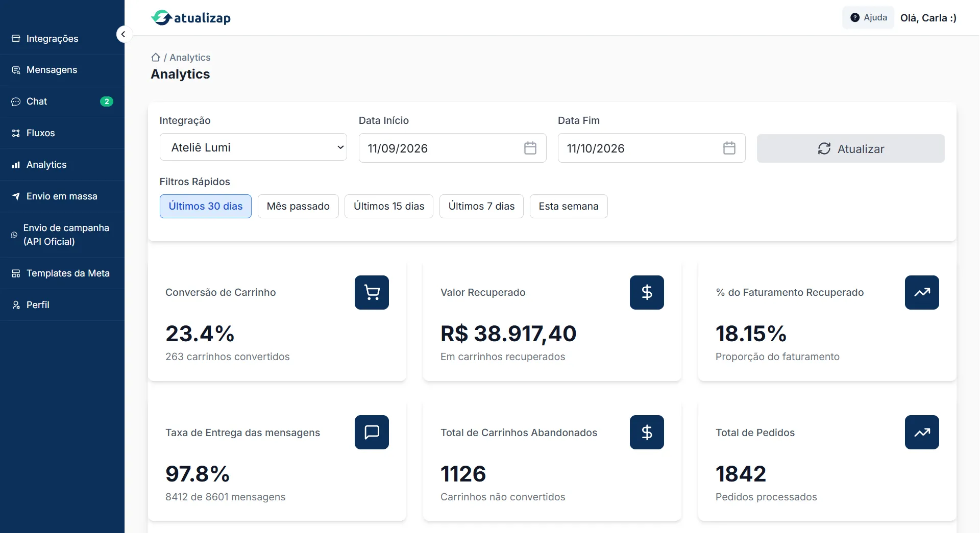This screenshot has width=980, height=533.
Task: Click the refresh arrows icon in Atualizar
Action: pyautogui.click(x=824, y=149)
